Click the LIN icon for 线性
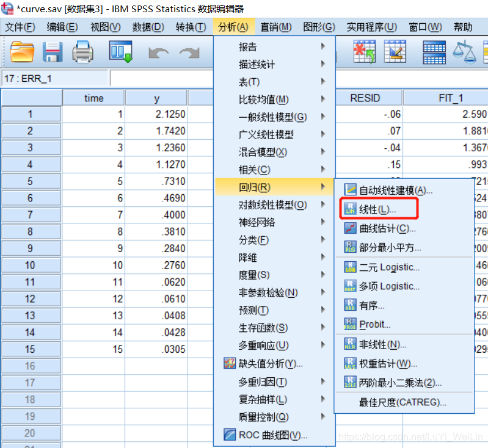The width and height of the screenshot is (488, 448). (350, 209)
